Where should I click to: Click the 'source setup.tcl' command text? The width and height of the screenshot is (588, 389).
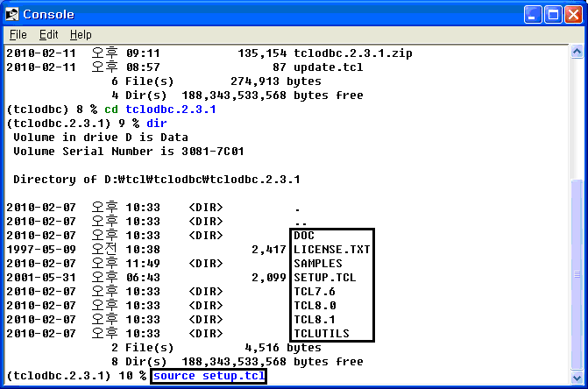[x=209, y=376]
